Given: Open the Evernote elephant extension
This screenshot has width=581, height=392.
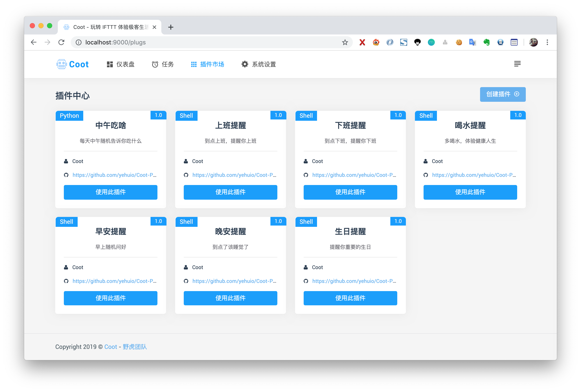Looking at the screenshot, I should click(x=486, y=42).
